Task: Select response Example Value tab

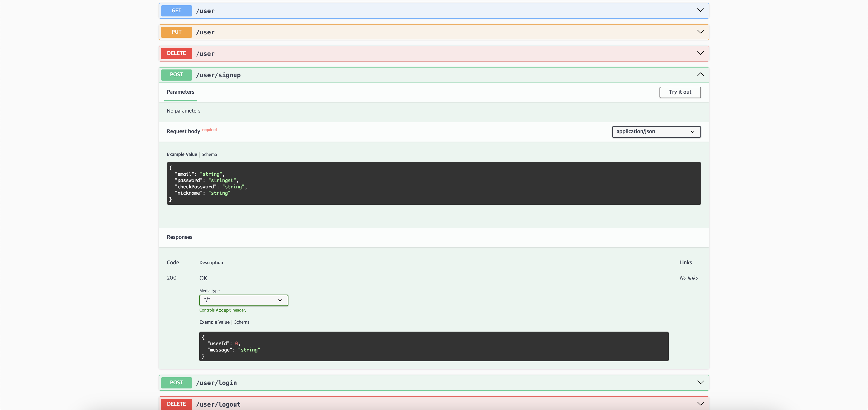Action: [214, 322]
